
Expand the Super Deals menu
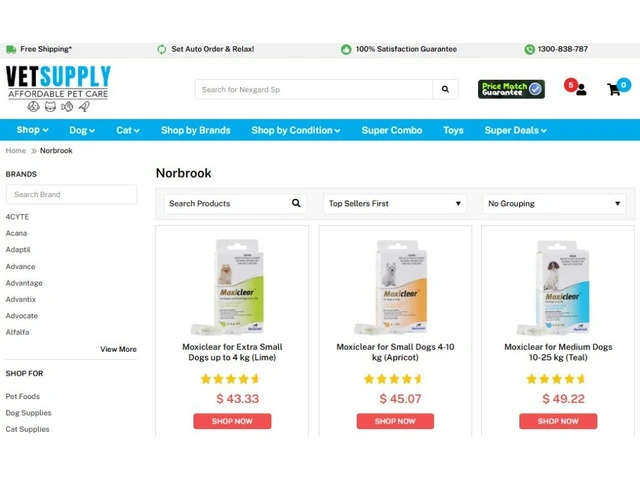pyautogui.click(x=516, y=130)
